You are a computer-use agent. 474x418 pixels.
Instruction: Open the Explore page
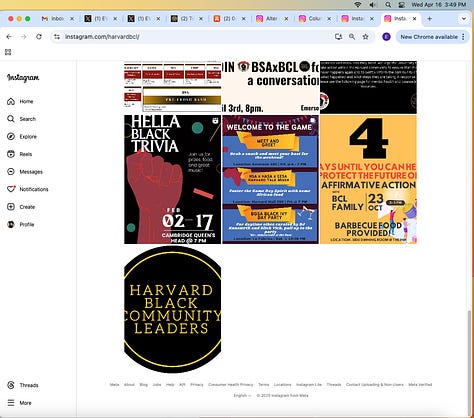pyautogui.click(x=22, y=137)
